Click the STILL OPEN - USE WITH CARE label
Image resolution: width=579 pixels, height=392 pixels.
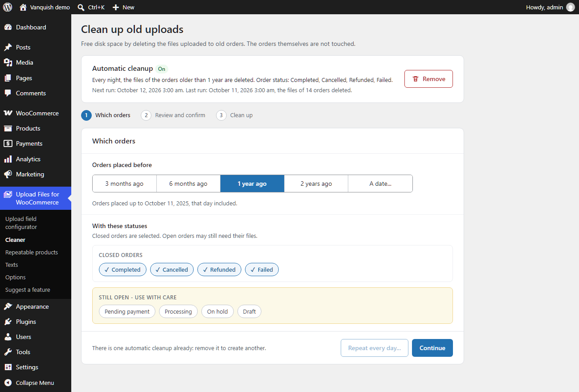click(138, 297)
